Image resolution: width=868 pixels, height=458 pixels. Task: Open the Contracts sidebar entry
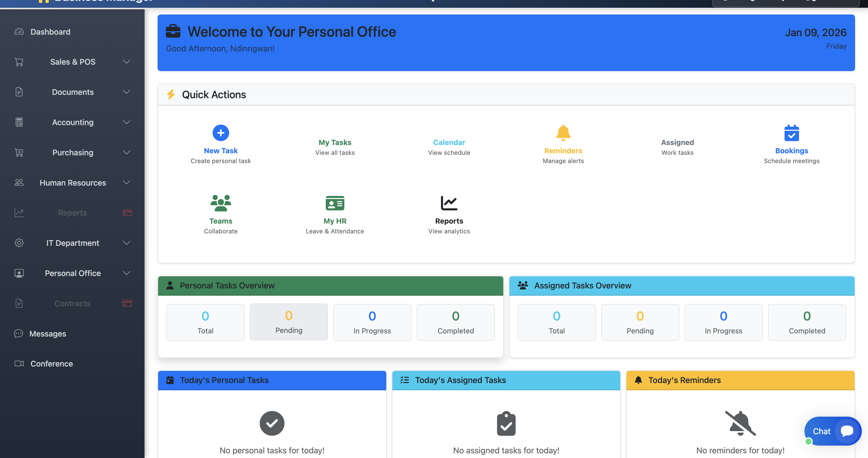tap(72, 303)
